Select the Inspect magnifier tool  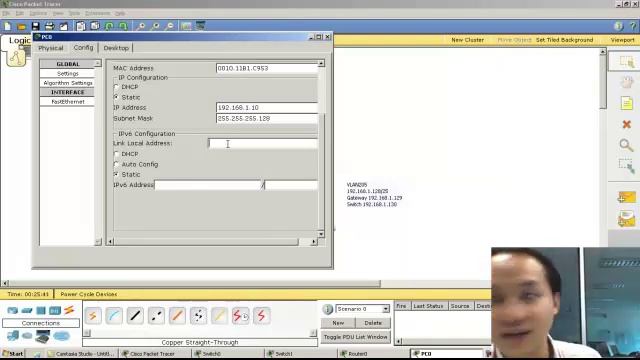626,145
